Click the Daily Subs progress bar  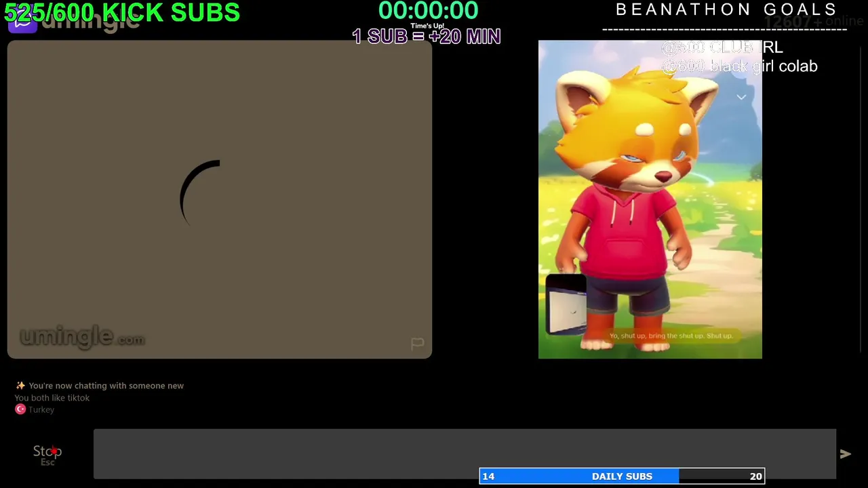(x=622, y=476)
